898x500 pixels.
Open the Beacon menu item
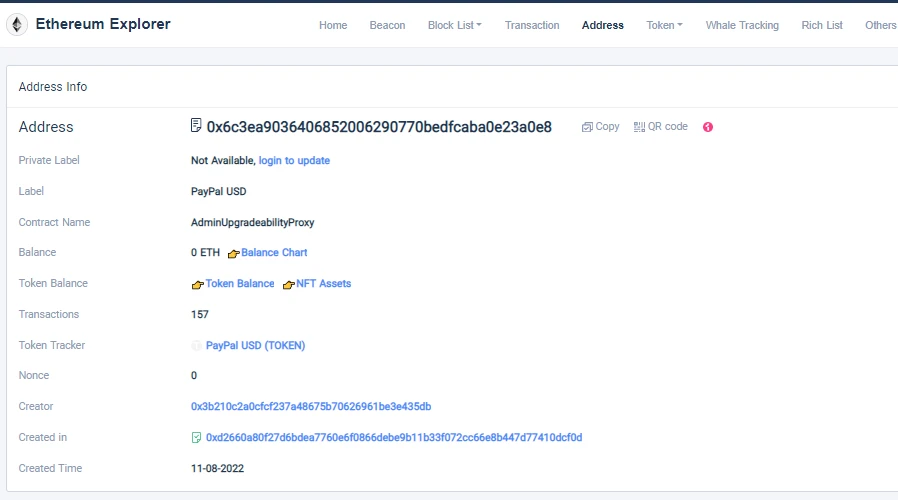[387, 25]
